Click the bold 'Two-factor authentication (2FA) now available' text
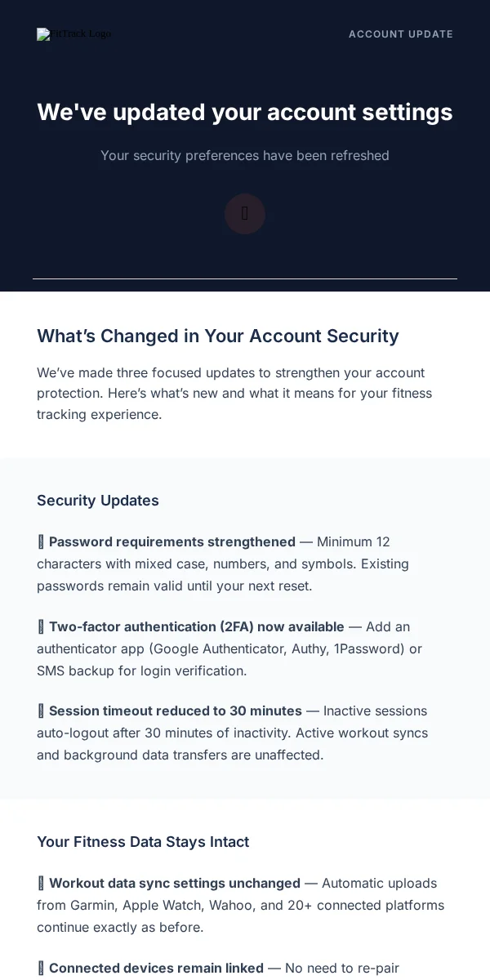 pos(197,627)
